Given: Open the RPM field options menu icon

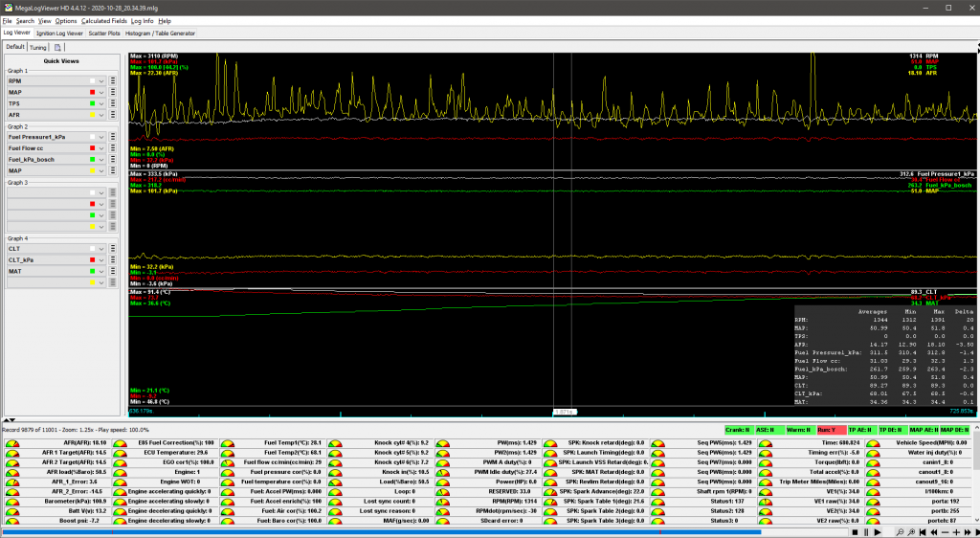Looking at the screenshot, I should (113, 80).
